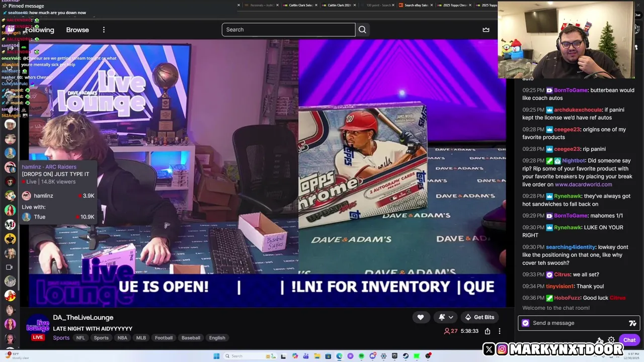Click username HoboFuzz in chat
This screenshot has height=362, width=644.
point(567,298)
